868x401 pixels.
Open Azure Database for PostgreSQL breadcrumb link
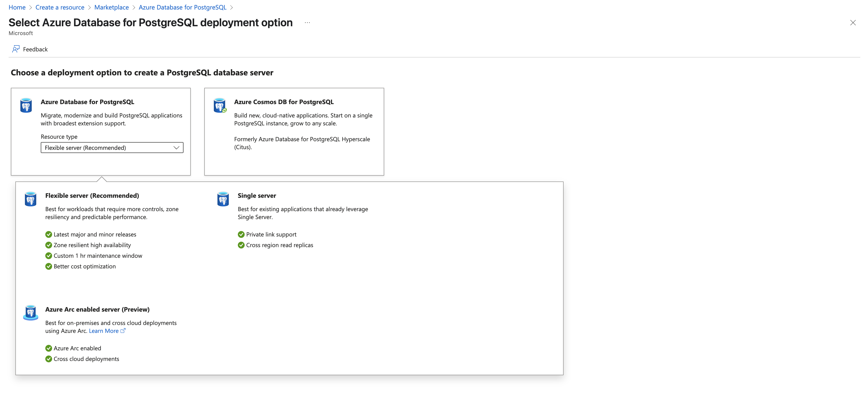click(182, 7)
